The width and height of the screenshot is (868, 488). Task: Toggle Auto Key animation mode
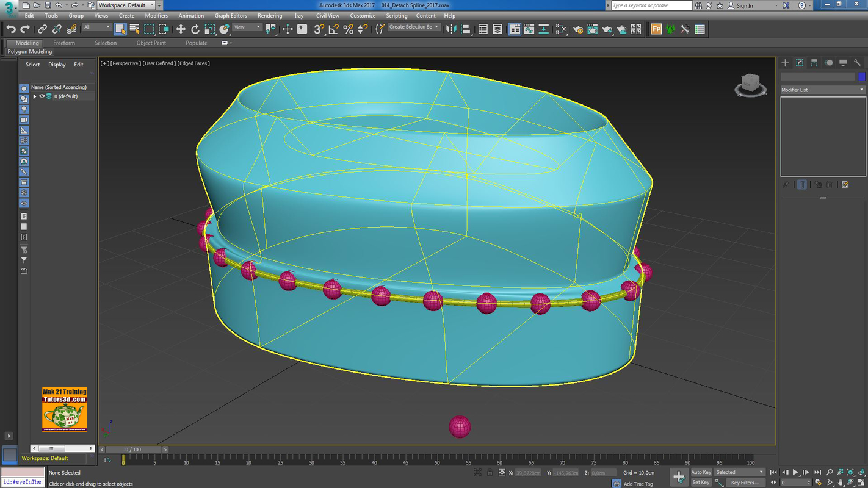(701, 472)
